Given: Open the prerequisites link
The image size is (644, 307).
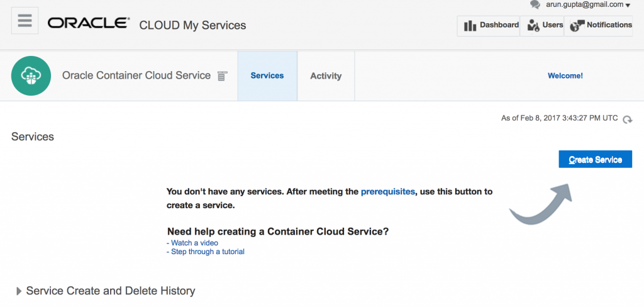Looking at the screenshot, I should coord(387,191).
